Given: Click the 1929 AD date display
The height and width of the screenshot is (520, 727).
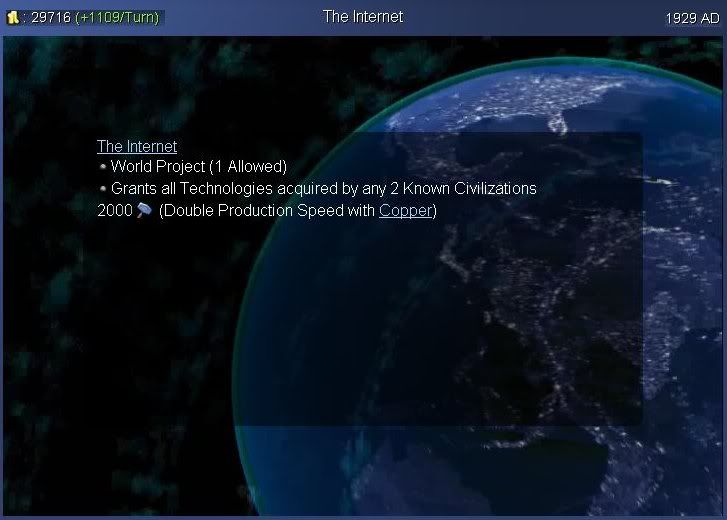Looking at the screenshot, I should click(692, 18).
